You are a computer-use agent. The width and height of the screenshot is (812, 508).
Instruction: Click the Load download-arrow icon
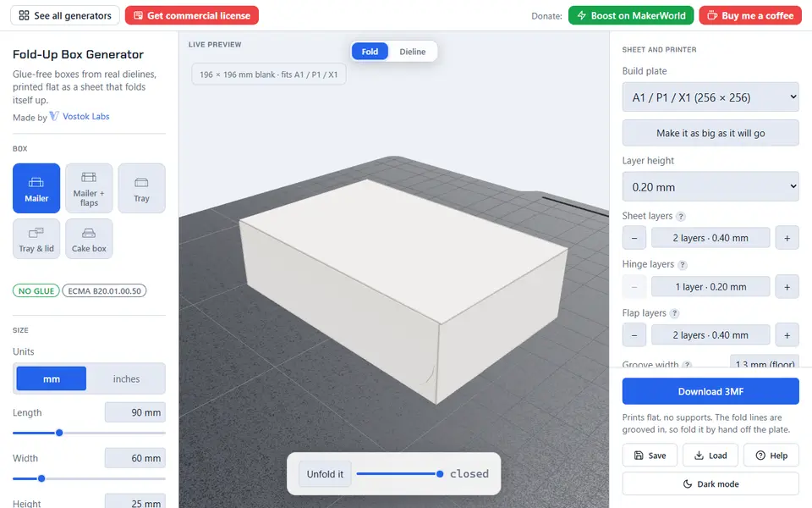pos(700,456)
